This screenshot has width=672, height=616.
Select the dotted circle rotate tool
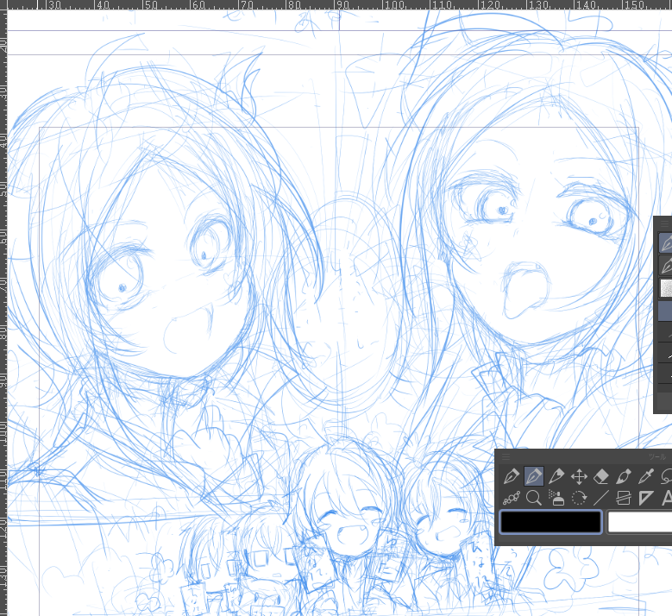(x=579, y=498)
